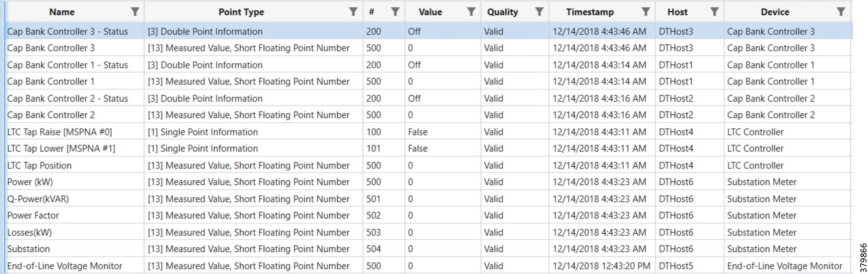Sort by the Host column header
Viewport: 868px width, 274px height.
tap(678, 12)
